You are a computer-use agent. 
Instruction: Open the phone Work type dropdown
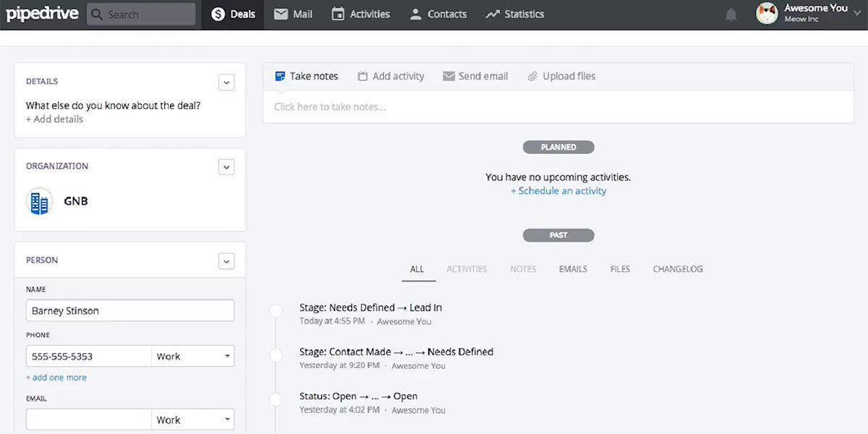click(x=192, y=355)
